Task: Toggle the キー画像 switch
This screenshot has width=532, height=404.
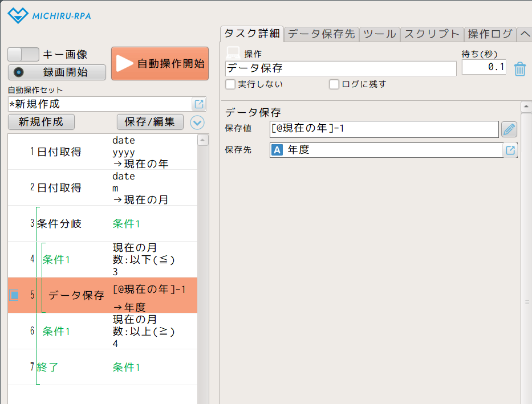Action: click(x=23, y=55)
